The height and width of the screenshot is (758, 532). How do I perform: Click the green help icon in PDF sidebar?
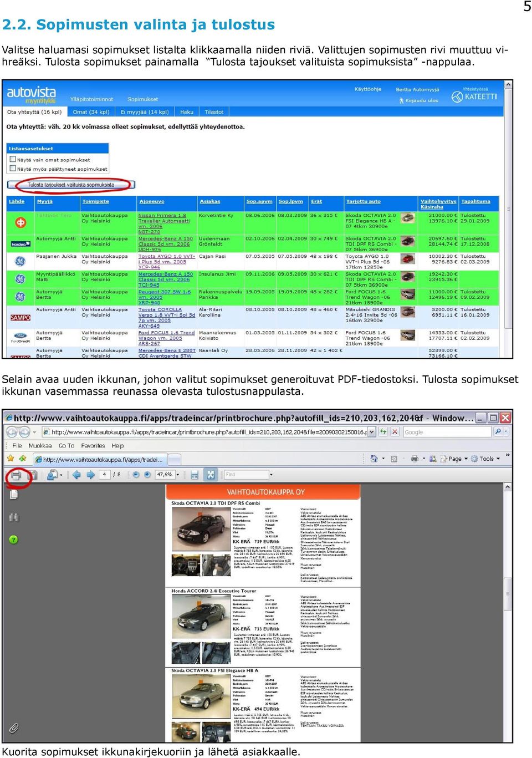[x=14, y=540]
